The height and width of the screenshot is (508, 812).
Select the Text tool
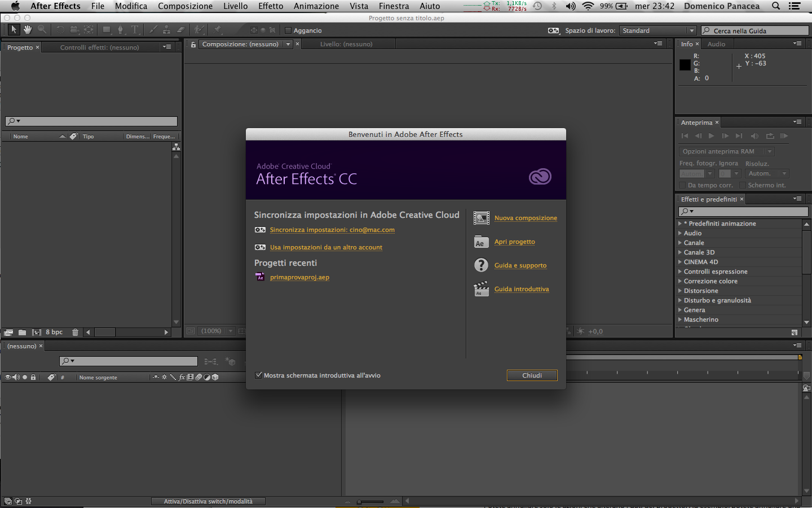[x=135, y=30]
